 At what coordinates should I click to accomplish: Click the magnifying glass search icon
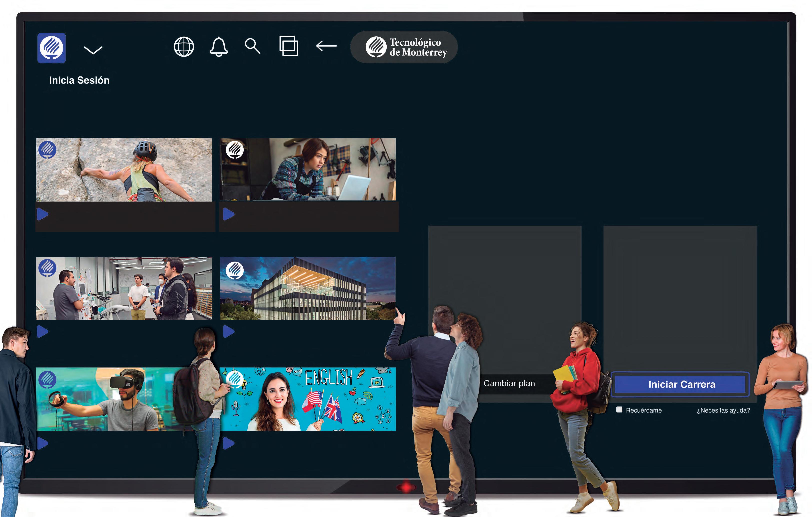pyautogui.click(x=252, y=46)
